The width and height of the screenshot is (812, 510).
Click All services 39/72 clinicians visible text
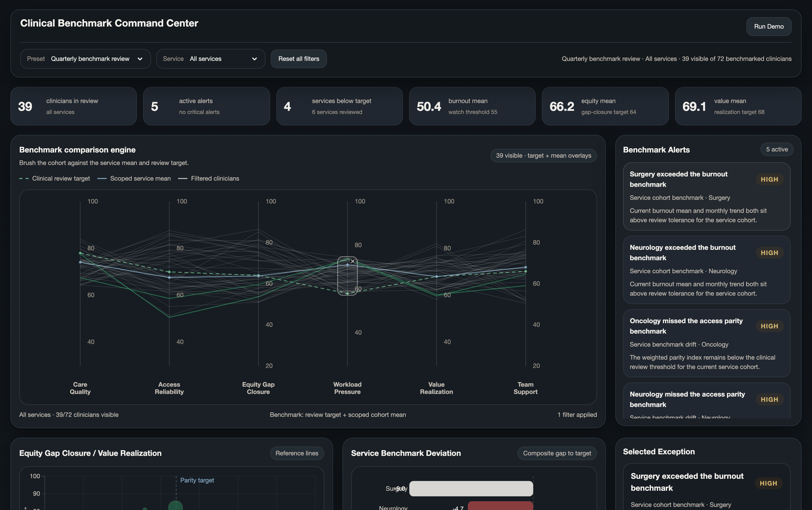[x=69, y=415]
